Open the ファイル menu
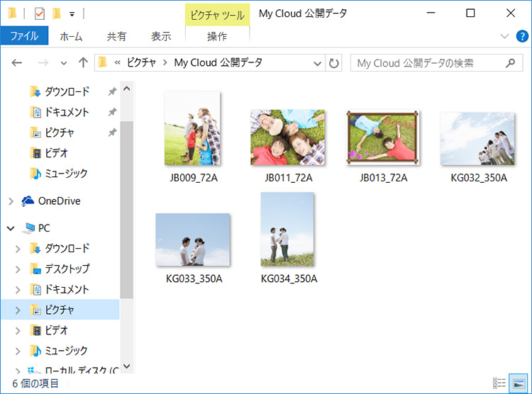 (x=24, y=35)
